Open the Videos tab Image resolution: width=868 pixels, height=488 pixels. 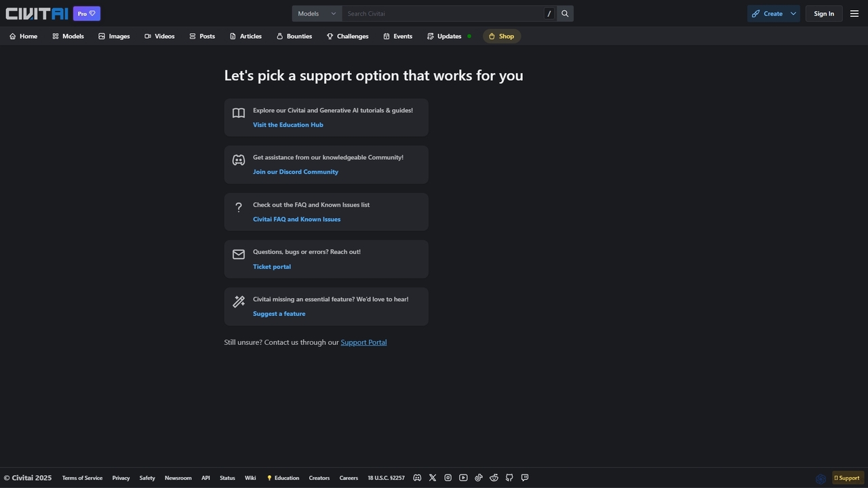[159, 36]
